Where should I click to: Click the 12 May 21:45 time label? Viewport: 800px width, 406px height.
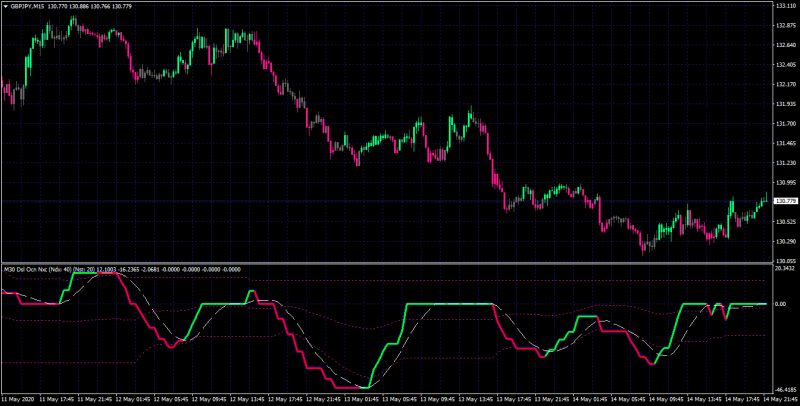pos(323,399)
